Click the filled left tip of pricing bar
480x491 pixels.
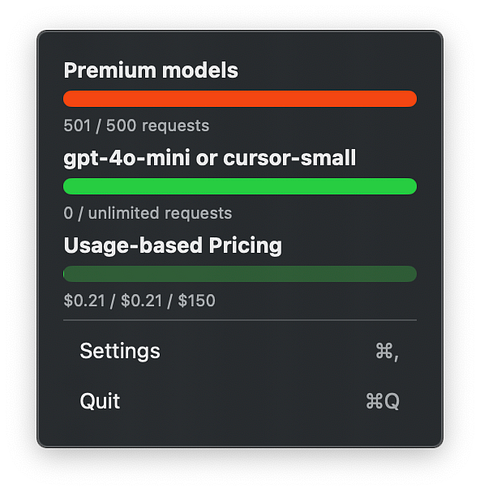(64, 274)
